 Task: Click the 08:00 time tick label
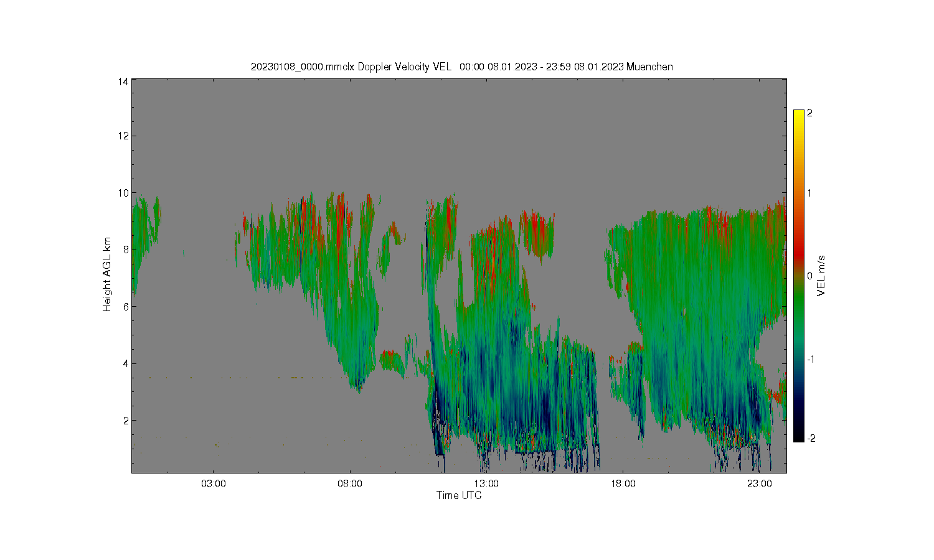coord(350,483)
